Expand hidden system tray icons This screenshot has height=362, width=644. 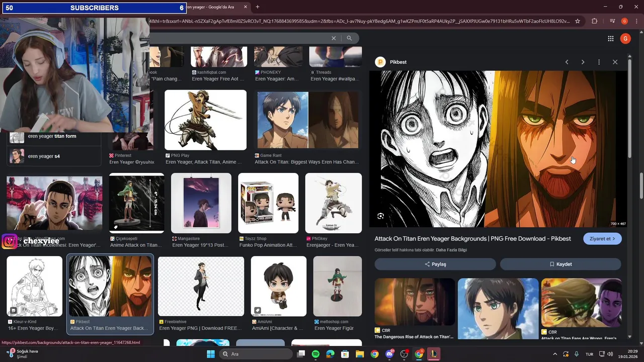pos(555,354)
